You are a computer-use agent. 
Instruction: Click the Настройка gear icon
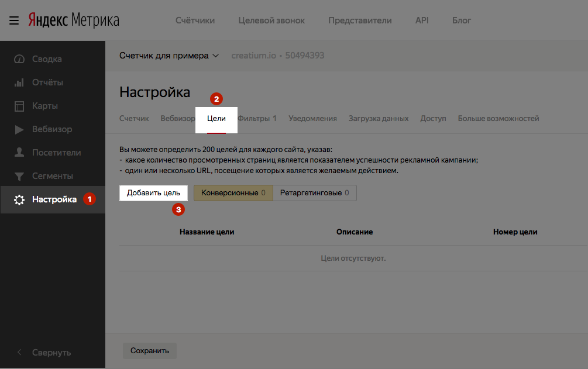click(x=19, y=199)
